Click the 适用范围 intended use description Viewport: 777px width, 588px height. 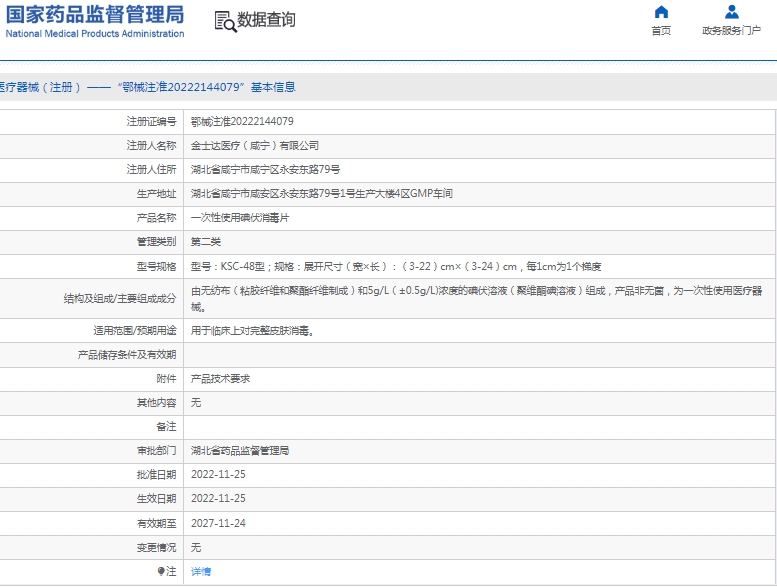252,331
